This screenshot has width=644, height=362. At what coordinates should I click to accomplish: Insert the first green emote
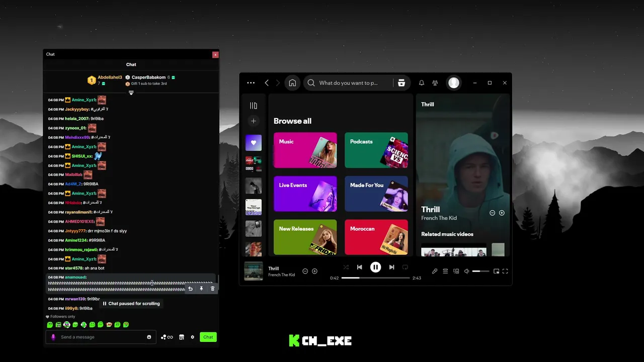[50, 325]
